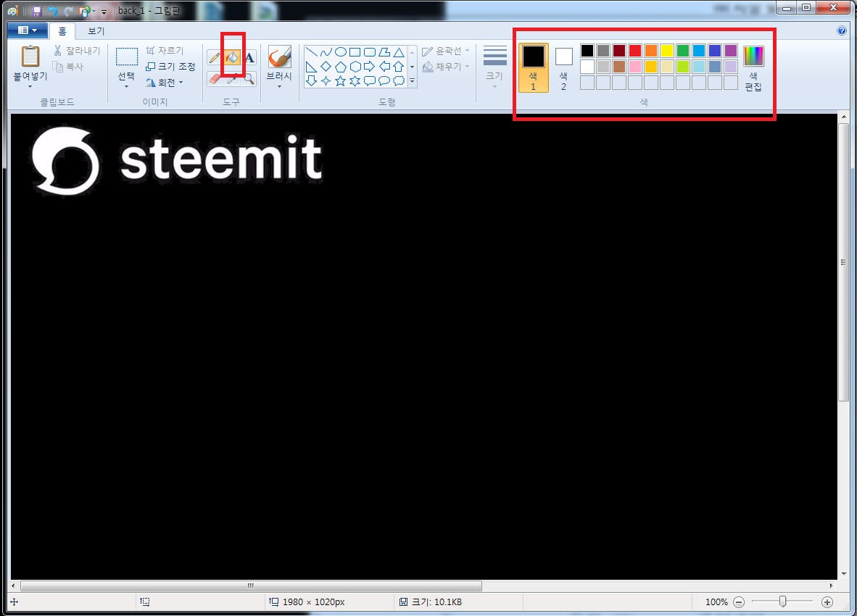Pick the pink color swatch
857x616 pixels.
[x=635, y=67]
